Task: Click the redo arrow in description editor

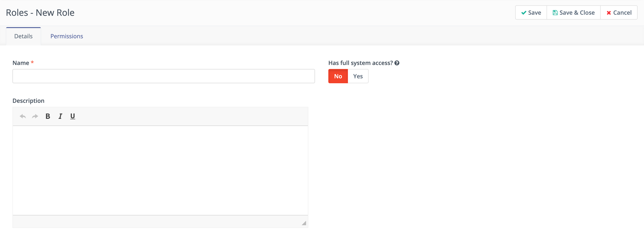Action: pyautogui.click(x=35, y=116)
